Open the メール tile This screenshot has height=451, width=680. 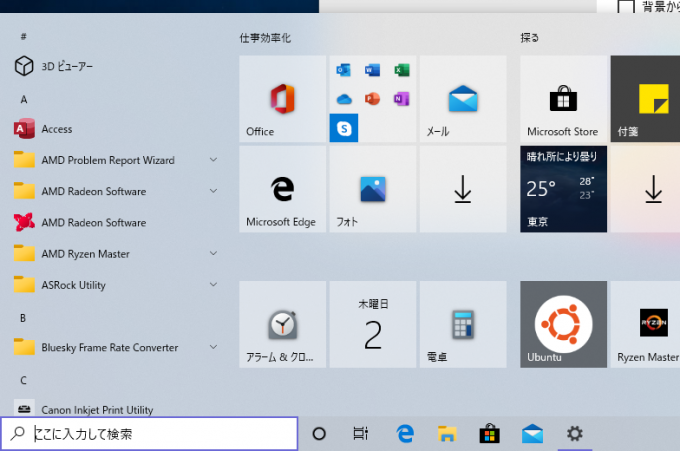(x=463, y=98)
